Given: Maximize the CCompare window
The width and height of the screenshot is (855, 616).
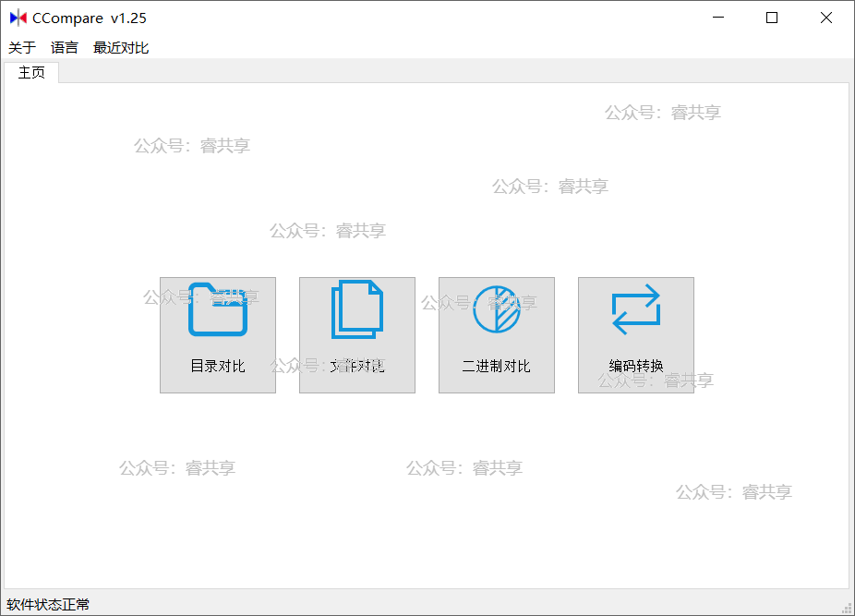Looking at the screenshot, I should (772, 18).
